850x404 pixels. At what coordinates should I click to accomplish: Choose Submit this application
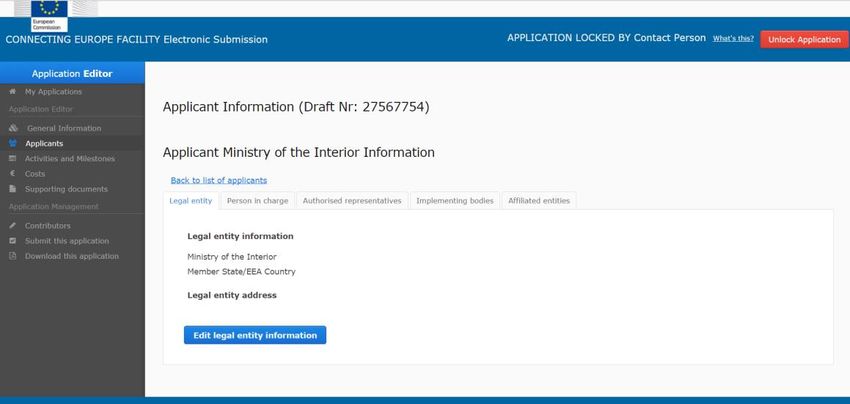(67, 241)
